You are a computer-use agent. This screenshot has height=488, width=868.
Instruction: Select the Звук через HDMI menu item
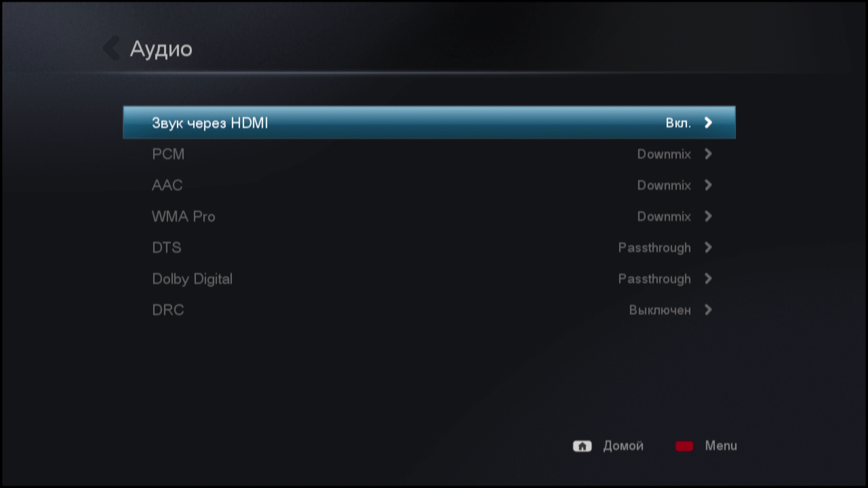[x=429, y=122]
